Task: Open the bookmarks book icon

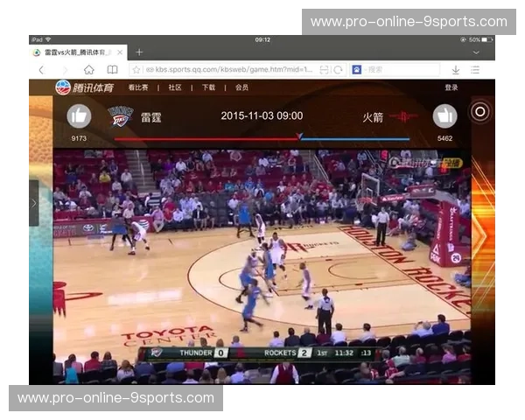Action: pyautogui.click(x=112, y=69)
